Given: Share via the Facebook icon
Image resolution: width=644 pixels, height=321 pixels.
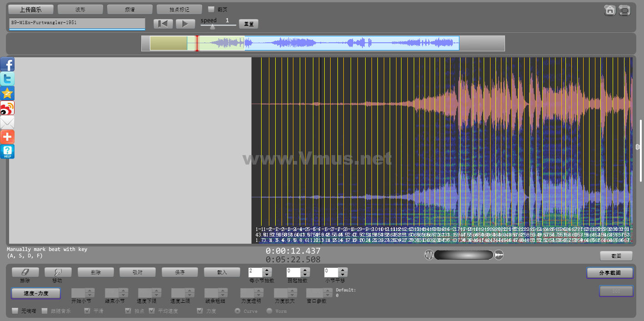Looking at the screenshot, I should click(x=7, y=64).
